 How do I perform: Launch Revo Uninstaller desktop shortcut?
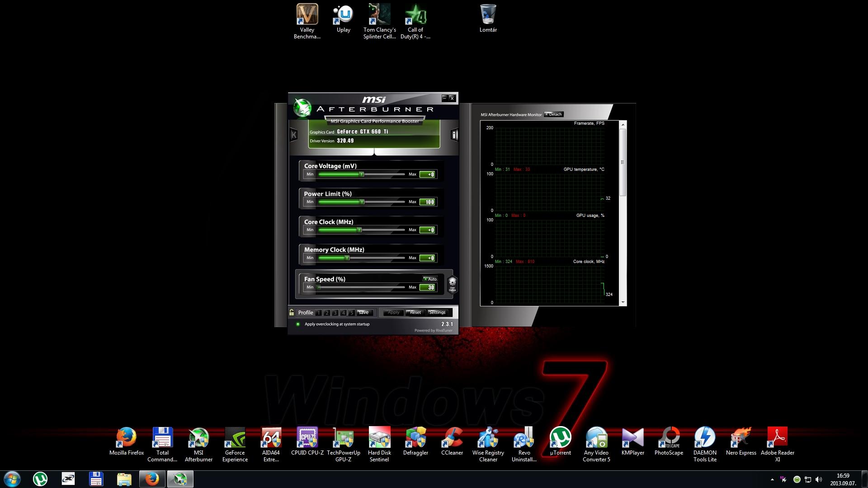pyautogui.click(x=524, y=445)
